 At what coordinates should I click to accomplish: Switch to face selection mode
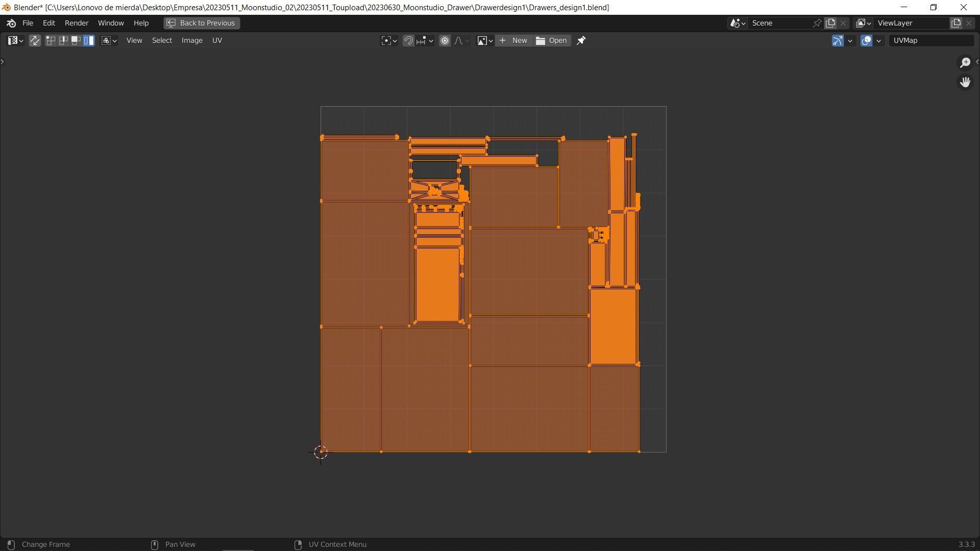click(76, 40)
